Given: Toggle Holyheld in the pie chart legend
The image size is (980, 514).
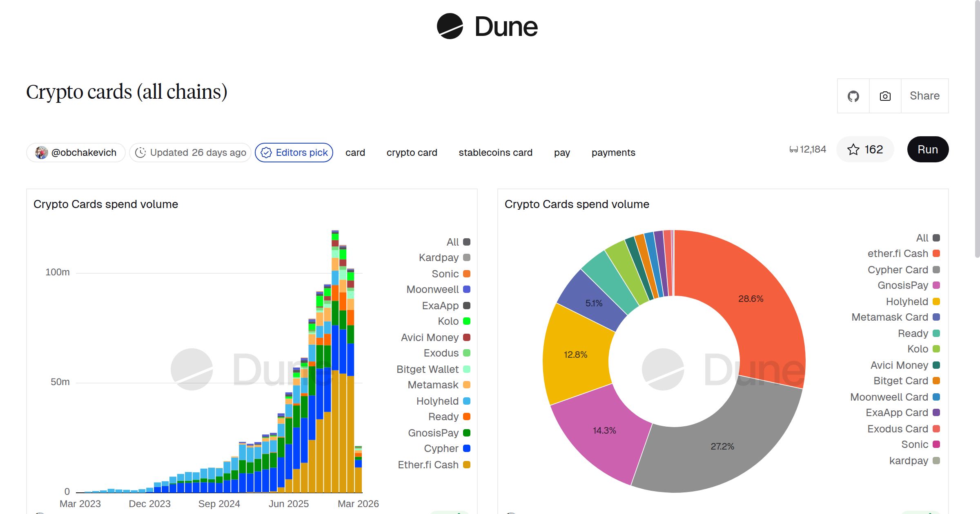Looking at the screenshot, I should [x=907, y=301].
